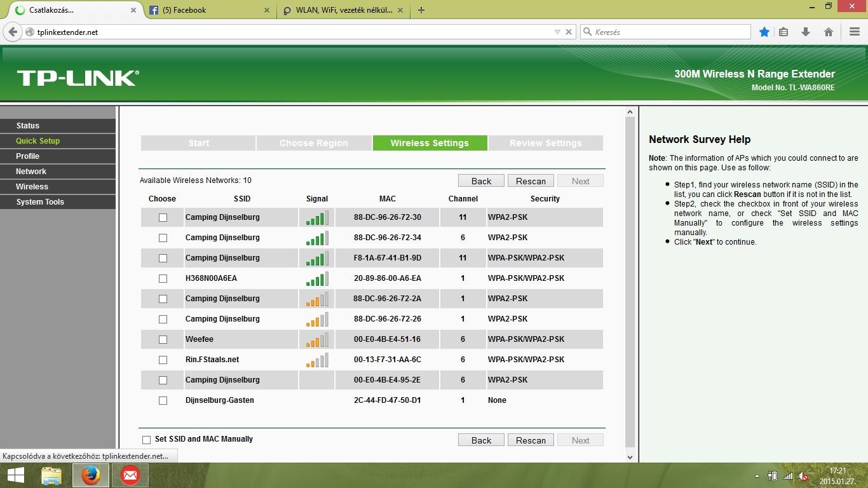Select the Weefee network checkbox

pos(163,339)
